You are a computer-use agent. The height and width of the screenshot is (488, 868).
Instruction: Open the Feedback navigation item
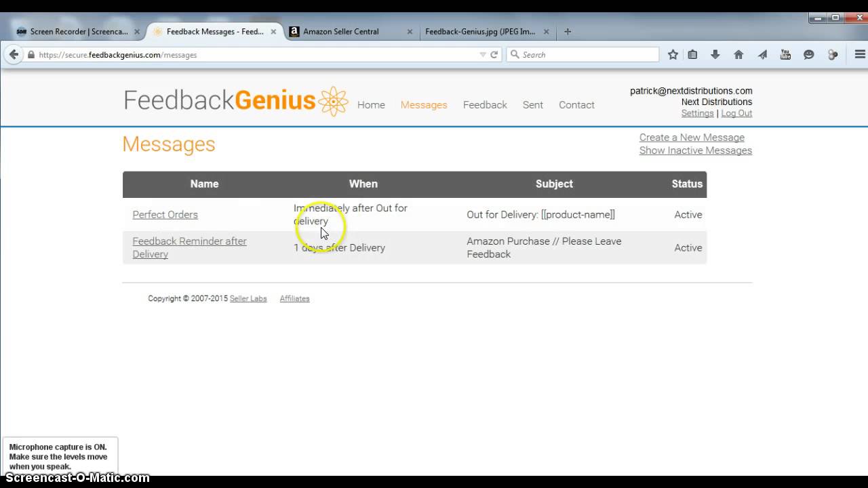485,105
